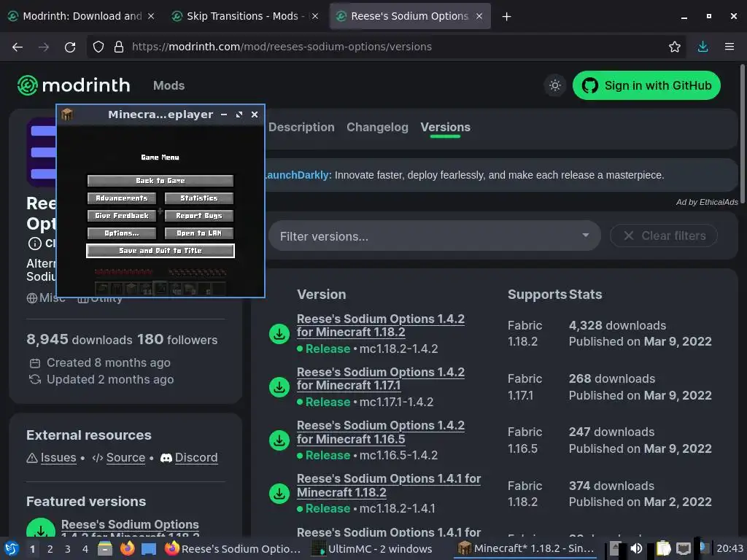The height and width of the screenshot is (560, 747).
Task: Switch to the Description tab
Action: point(301,127)
